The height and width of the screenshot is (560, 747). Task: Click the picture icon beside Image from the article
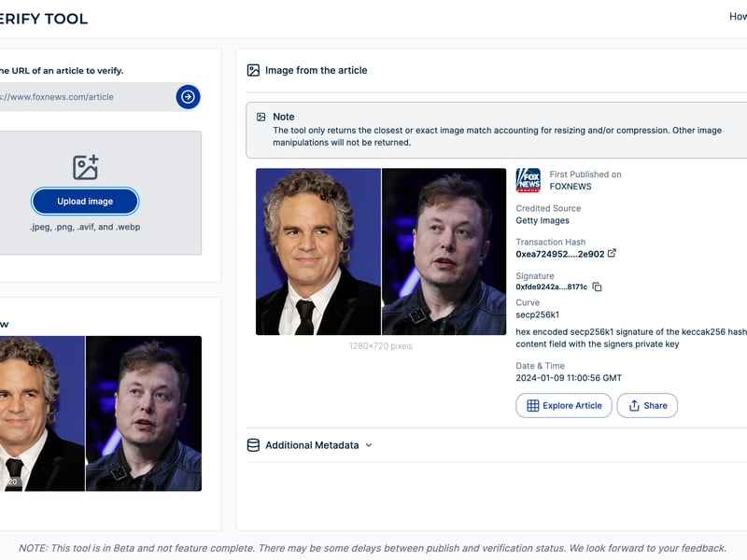253,70
